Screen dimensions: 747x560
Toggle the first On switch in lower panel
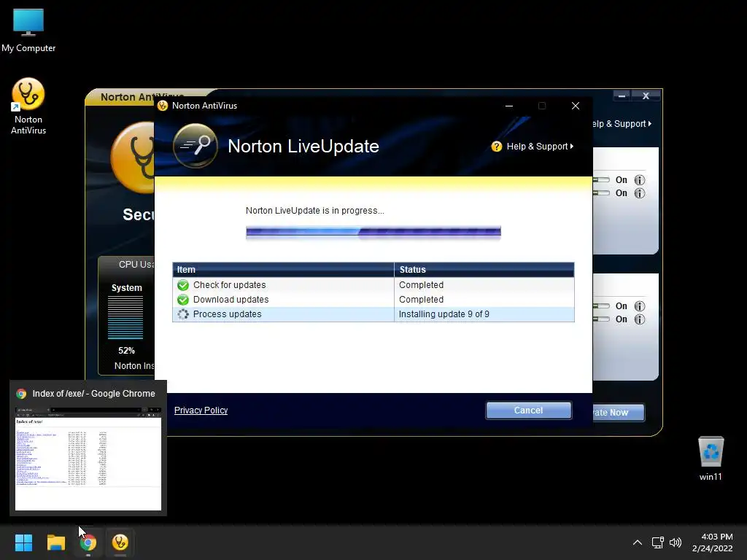[601, 306]
